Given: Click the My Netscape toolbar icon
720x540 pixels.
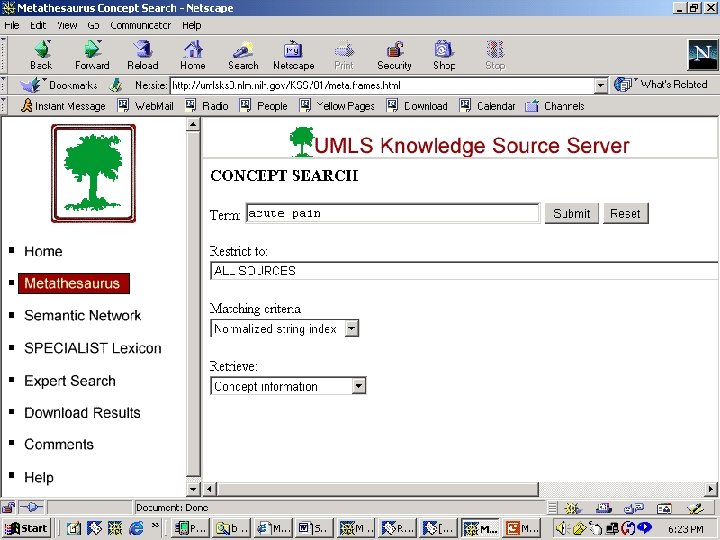Looking at the screenshot, I should (x=293, y=55).
